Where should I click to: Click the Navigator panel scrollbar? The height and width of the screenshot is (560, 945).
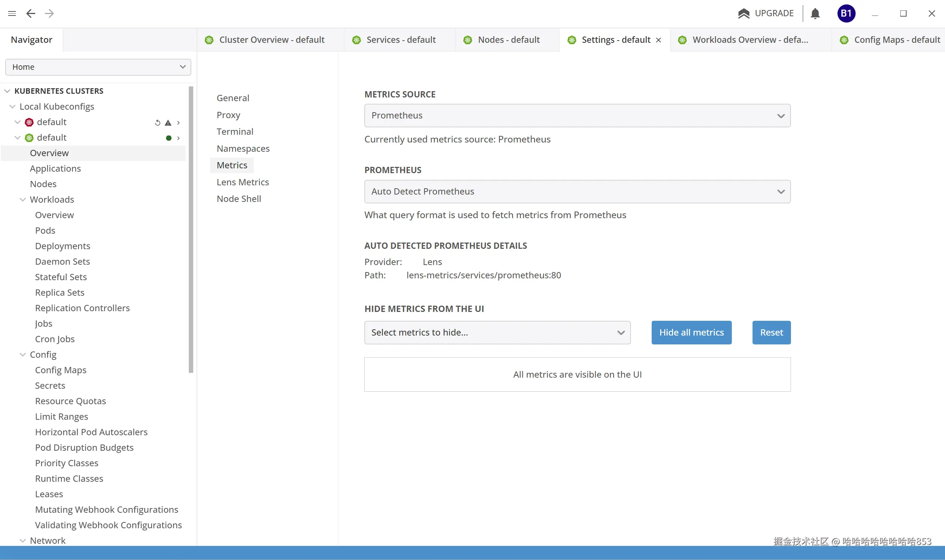coord(191,230)
